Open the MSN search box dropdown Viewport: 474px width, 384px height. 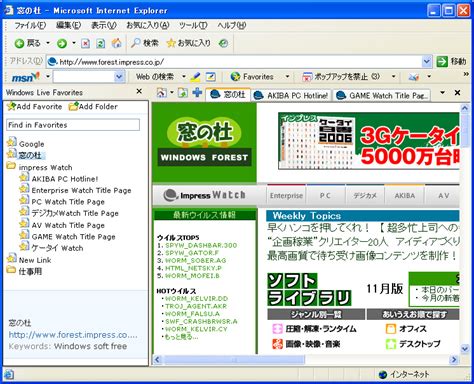(119, 77)
